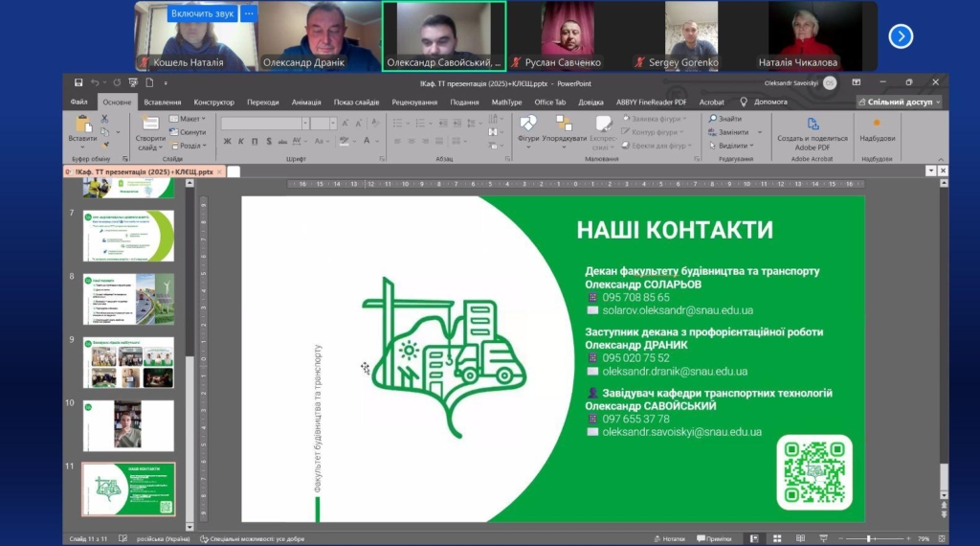The height and width of the screenshot is (546, 980).
Task: Expand the Layout (Макет) dropdown
Action: point(189,119)
